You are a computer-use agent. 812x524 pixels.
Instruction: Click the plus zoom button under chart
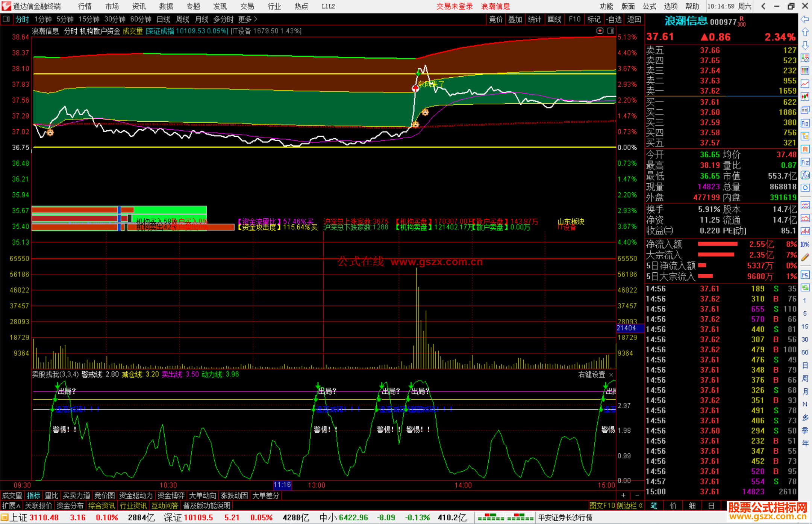point(623,495)
